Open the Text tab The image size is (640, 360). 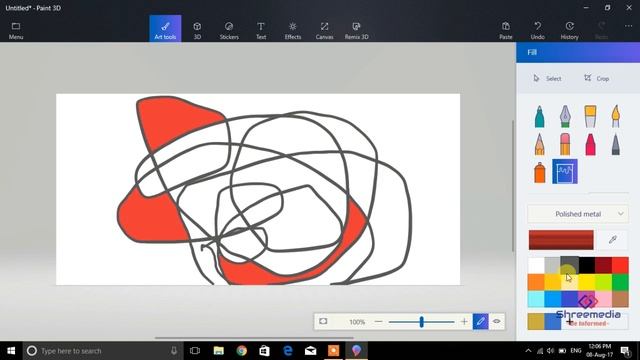(261, 31)
